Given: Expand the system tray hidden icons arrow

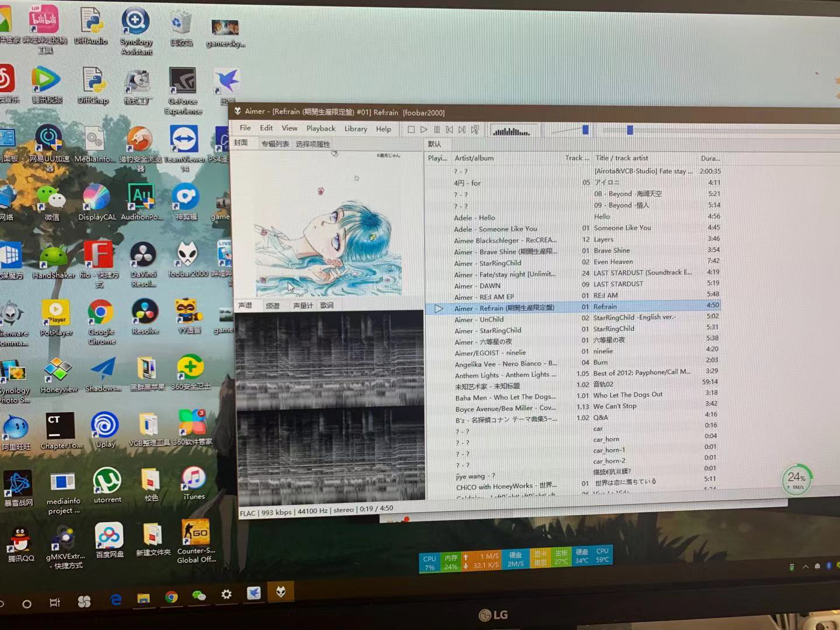Looking at the screenshot, I should click(806, 566).
